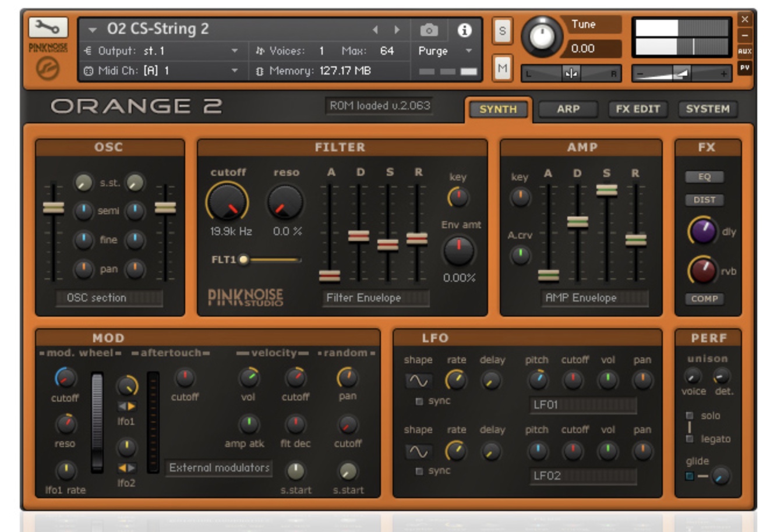Click the lfo1 arrow selector in MOD
770x532 pixels.
pyautogui.click(x=126, y=406)
